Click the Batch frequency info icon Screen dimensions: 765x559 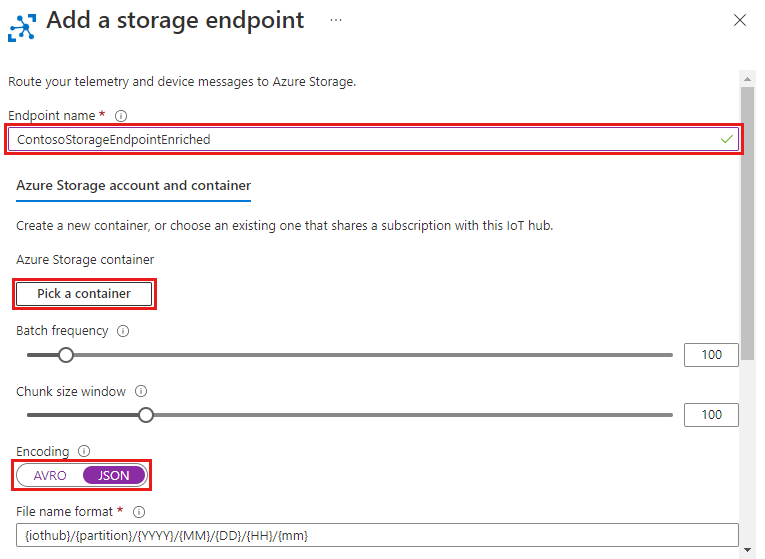click(123, 331)
